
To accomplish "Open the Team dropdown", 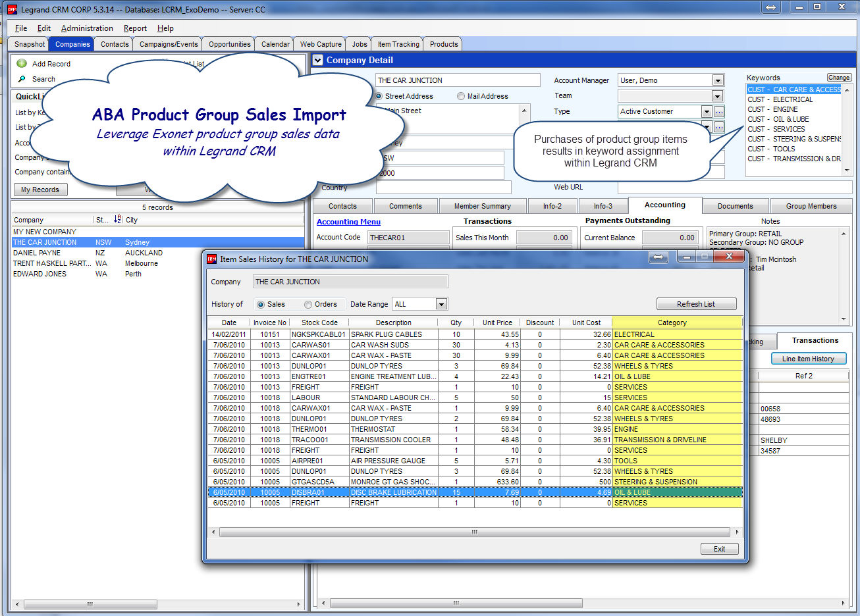I will pyautogui.click(x=718, y=96).
